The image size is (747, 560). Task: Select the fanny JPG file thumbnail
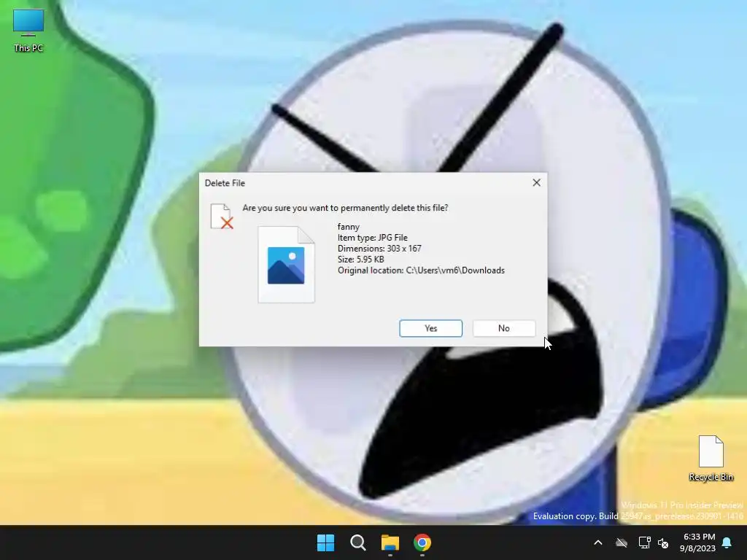tap(286, 265)
